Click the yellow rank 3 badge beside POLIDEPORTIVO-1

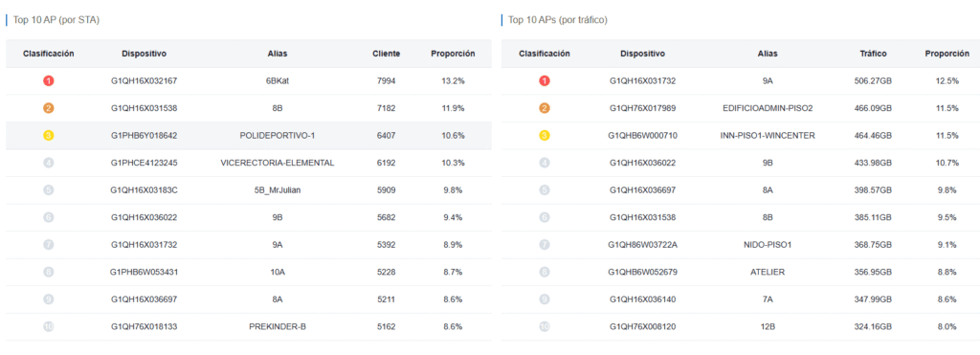(49, 135)
